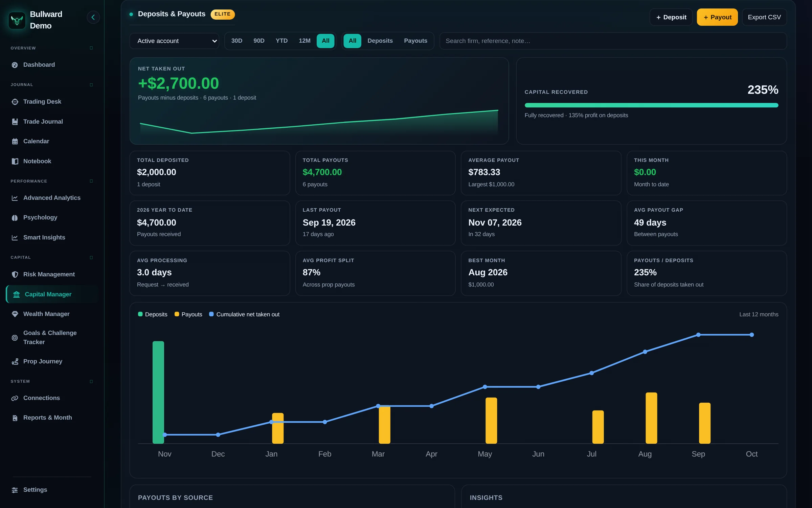The height and width of the screenshot is (508, 812).
Task: Select the YTD time range
Action: coord(281,41)
